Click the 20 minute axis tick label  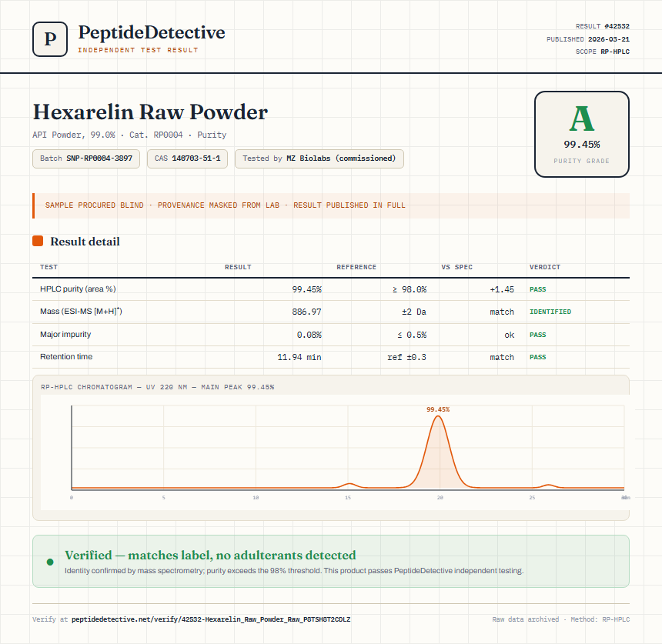(x=440, y=498)
